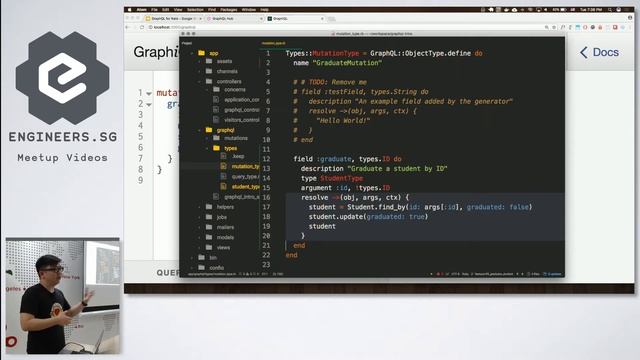This screenshot has width=640, height=360.
Task: Collapse the graphql folder
Action: [200, 130]
